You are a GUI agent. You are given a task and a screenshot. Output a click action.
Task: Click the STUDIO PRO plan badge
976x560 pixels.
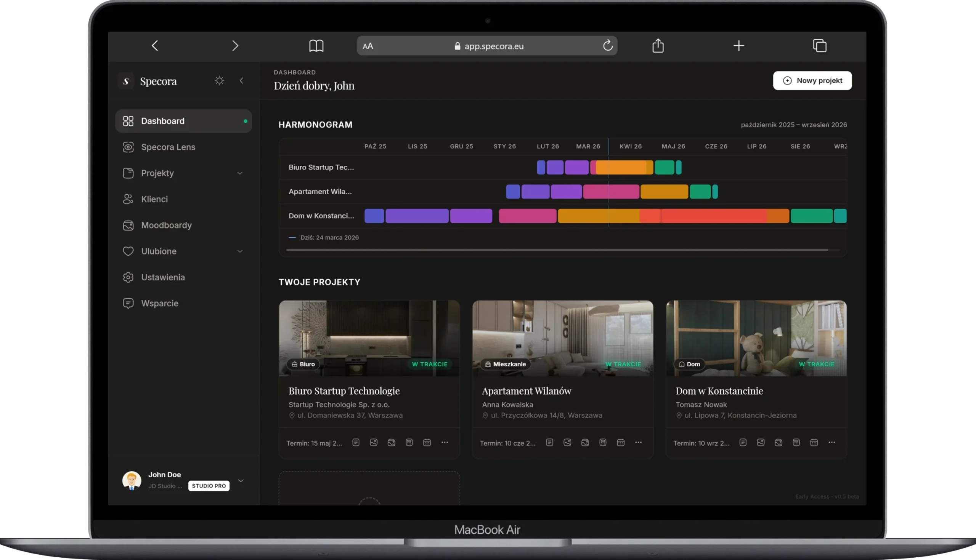coord(209,486)
